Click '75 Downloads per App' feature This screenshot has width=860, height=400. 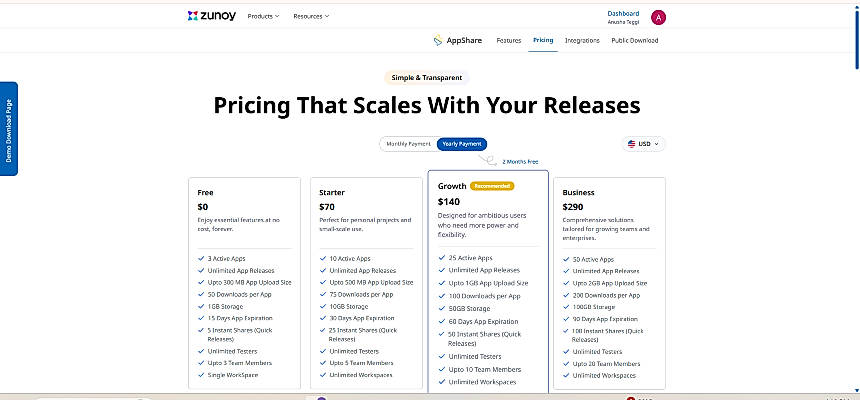click(x=361, y=295)
